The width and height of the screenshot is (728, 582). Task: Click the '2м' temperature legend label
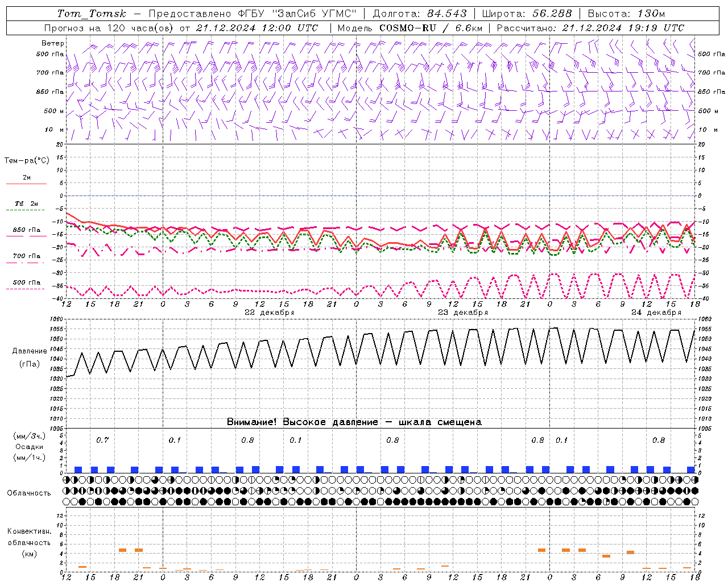[27, 178]
